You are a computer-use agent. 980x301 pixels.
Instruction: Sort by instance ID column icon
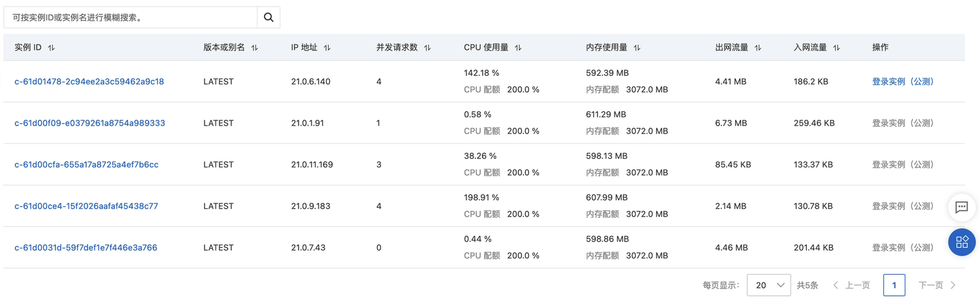[x=52, y=48]
